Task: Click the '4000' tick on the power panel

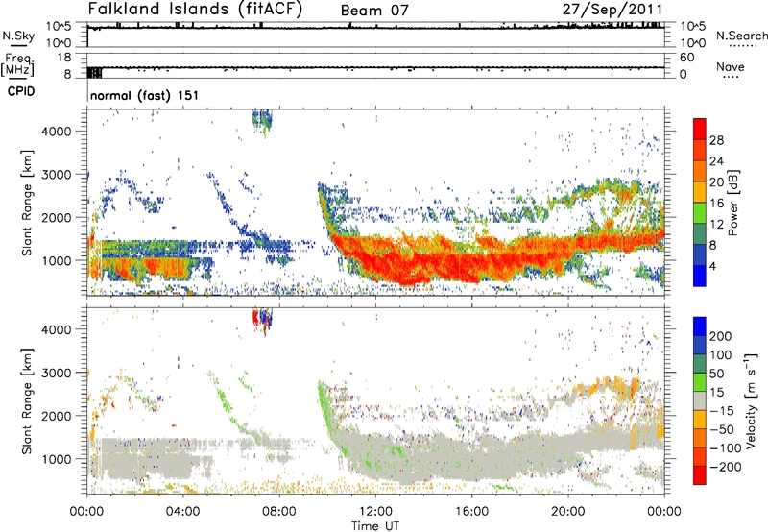Action: click(x=56, y=132)
